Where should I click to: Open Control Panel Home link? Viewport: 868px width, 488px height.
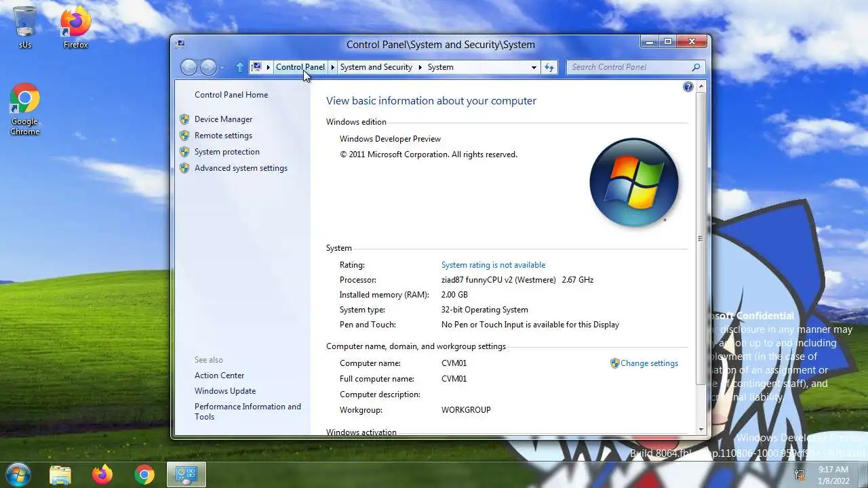tap(231, 95)
